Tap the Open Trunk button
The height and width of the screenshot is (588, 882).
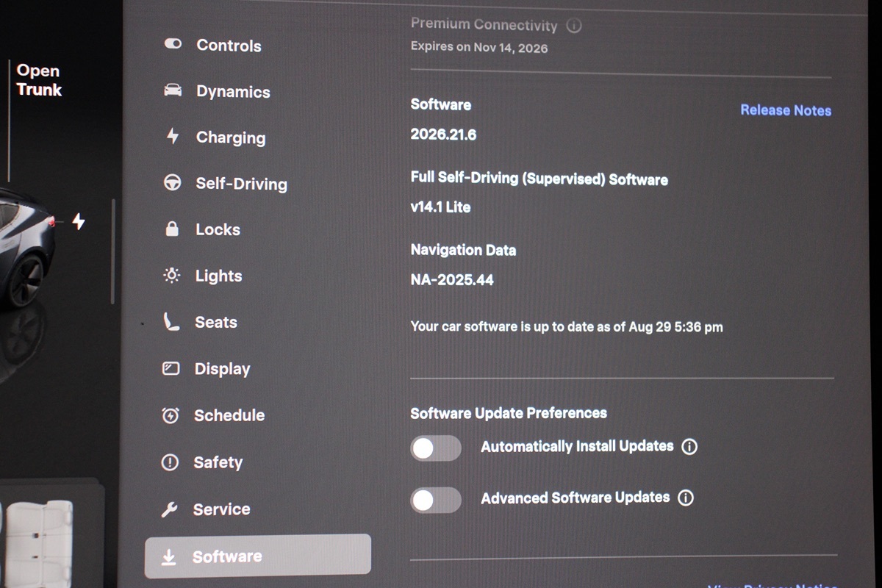point(39,80)
